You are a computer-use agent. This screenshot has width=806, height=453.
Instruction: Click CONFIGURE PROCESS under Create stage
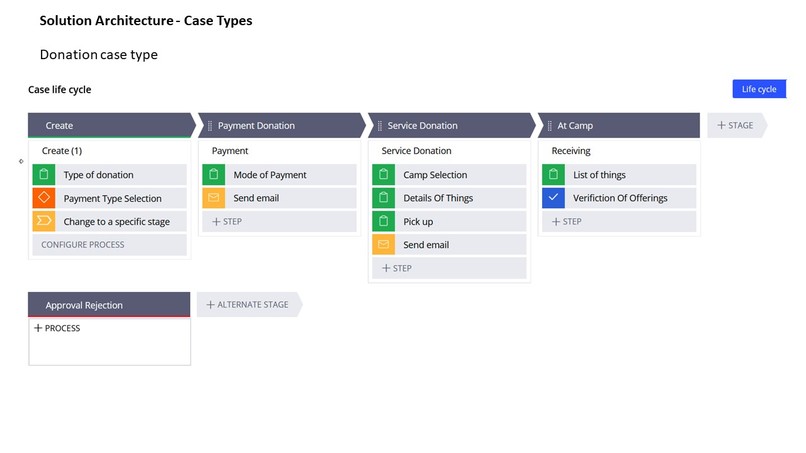coord(83,244)
